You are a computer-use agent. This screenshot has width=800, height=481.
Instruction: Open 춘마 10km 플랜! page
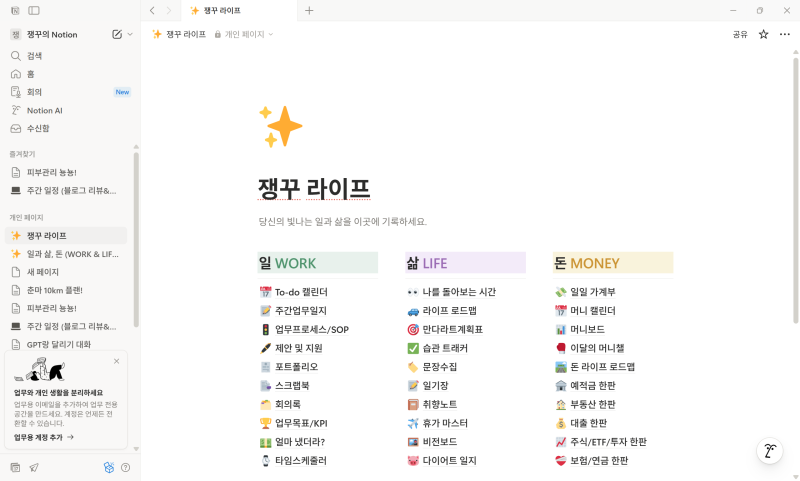[x=66, y=290]
